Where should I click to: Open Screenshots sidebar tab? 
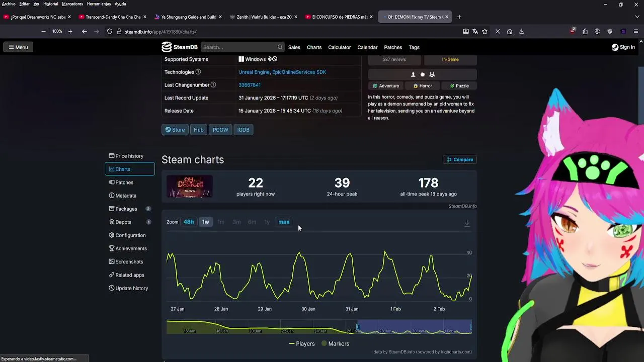pos(129,262)
